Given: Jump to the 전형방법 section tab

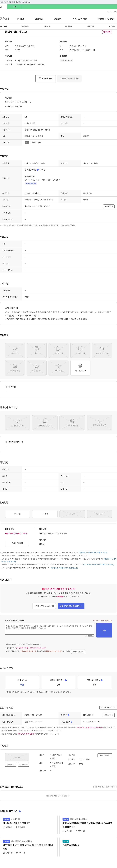Looking at the screenshot, I should (x=90, y=26).
